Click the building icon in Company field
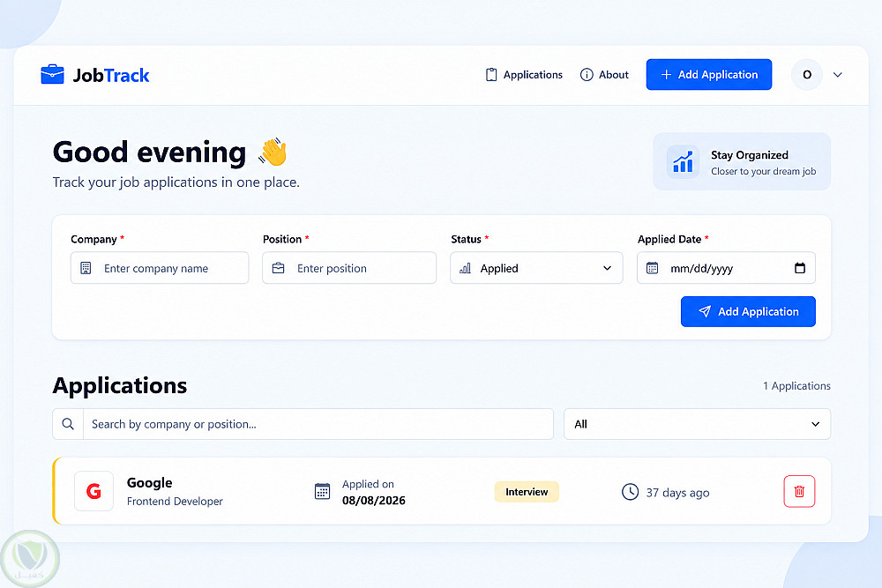 tap(86, 268)
